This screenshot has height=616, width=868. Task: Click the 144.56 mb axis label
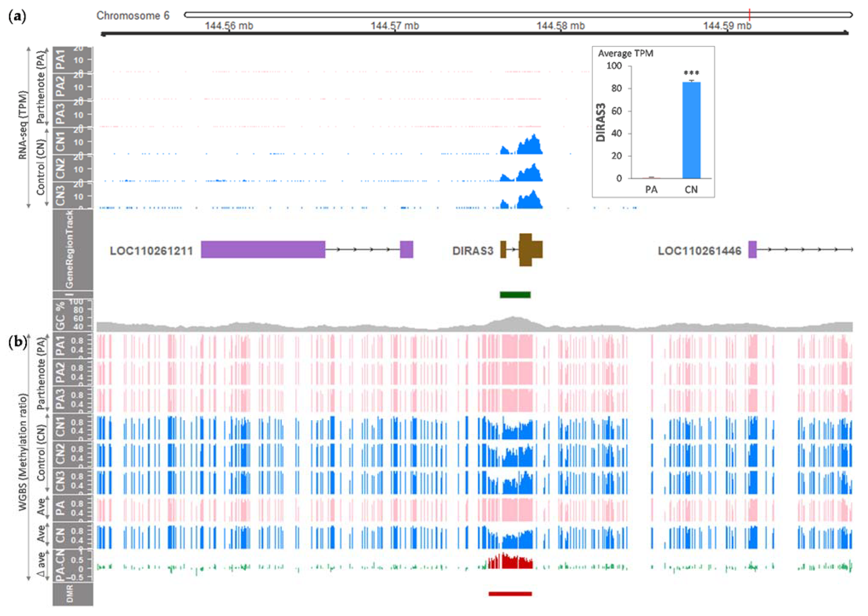pos(229,26)
